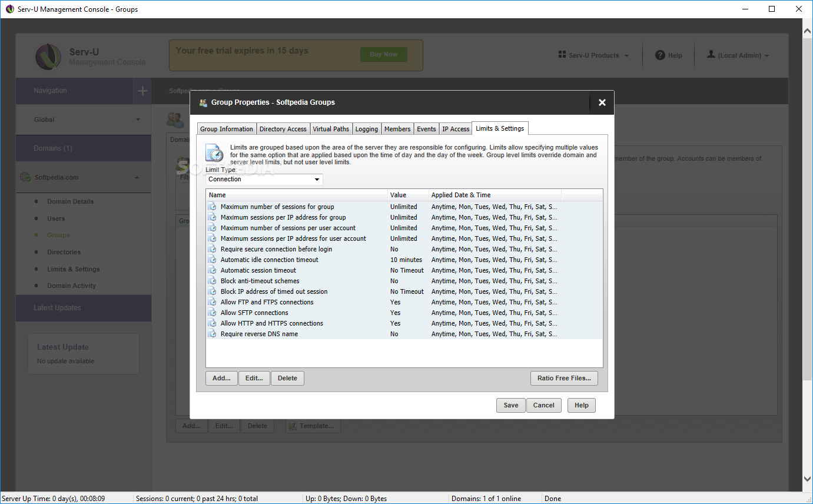The height and width of the screenshot is (504, 813).
Task: Open Directories in the sidebar
Action: point(64,252)
